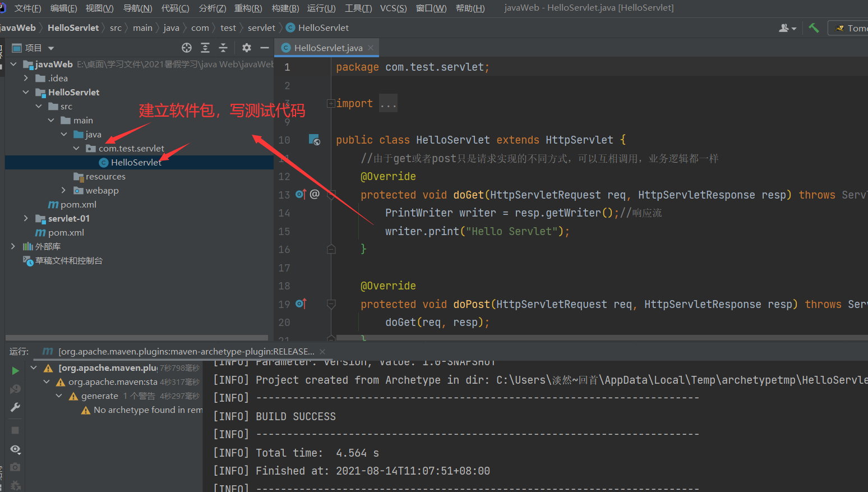
Task: Open the VCS(S) menu
Action: pyautogui.click(x=393, y=8)
